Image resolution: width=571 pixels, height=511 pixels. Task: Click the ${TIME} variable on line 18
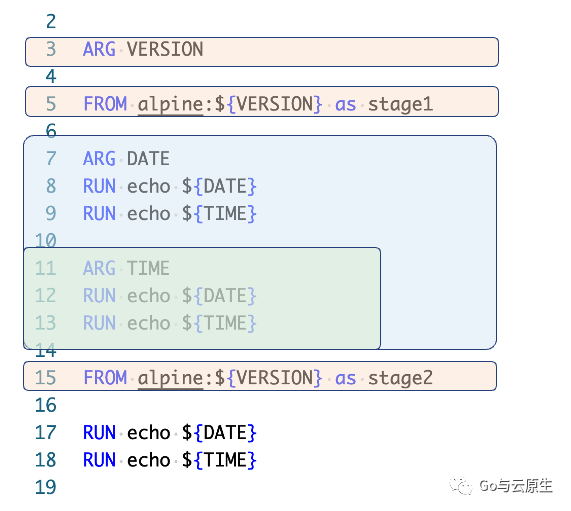(x=219, y=460)
